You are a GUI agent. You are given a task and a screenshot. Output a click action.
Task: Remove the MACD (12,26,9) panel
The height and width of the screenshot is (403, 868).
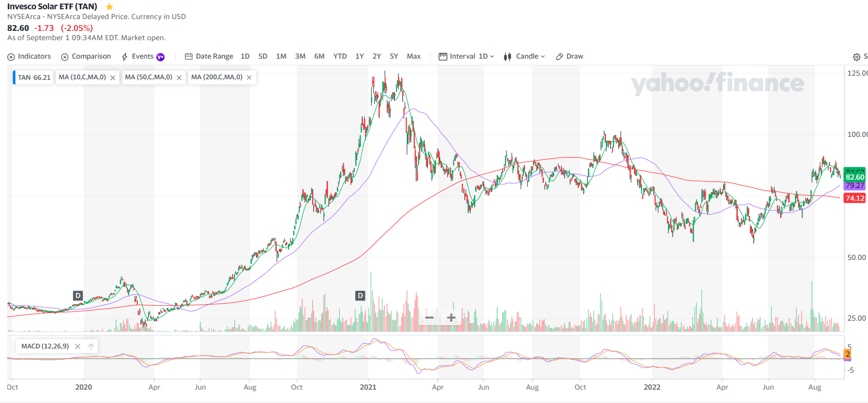pyautogui.click(x=78, y=346)
